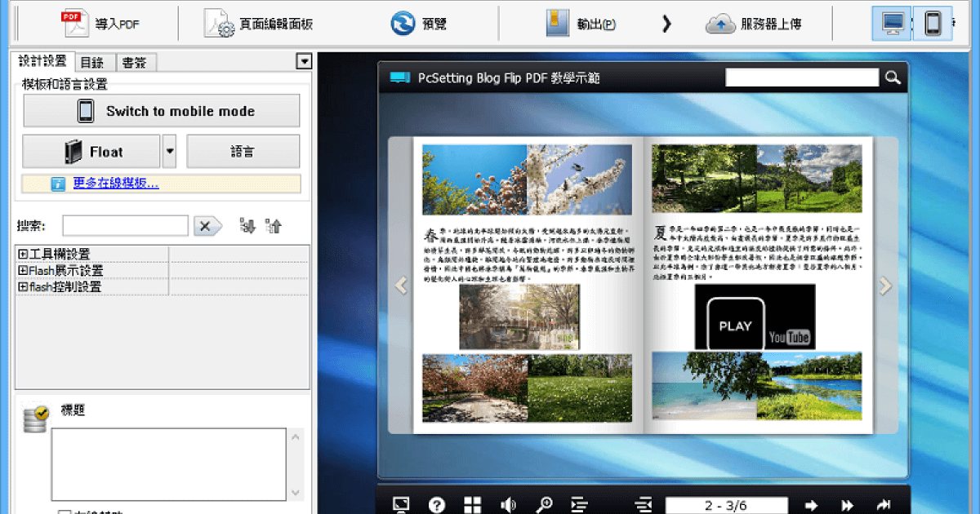Open the dropdown arrow beside Float
This screenshot has height=514, width=980.
170,152
